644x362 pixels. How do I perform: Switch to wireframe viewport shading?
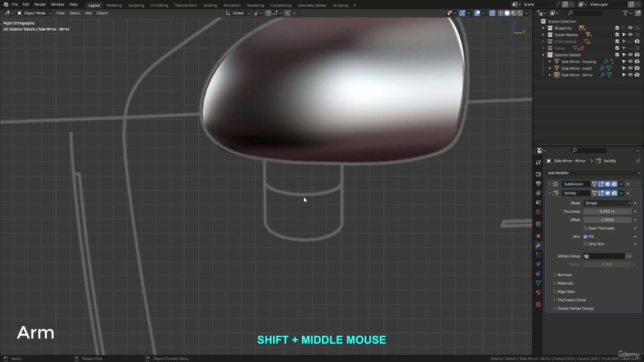click(501, 13)
